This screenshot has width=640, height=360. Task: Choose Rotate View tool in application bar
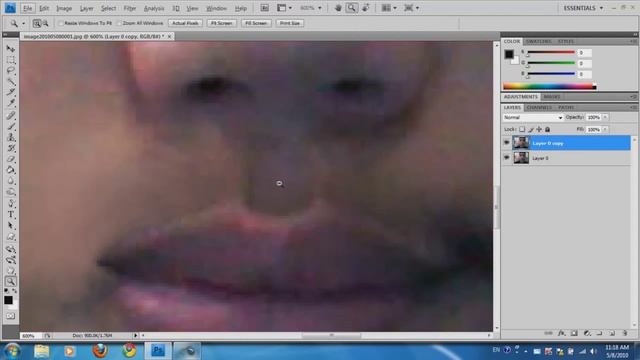366,8
